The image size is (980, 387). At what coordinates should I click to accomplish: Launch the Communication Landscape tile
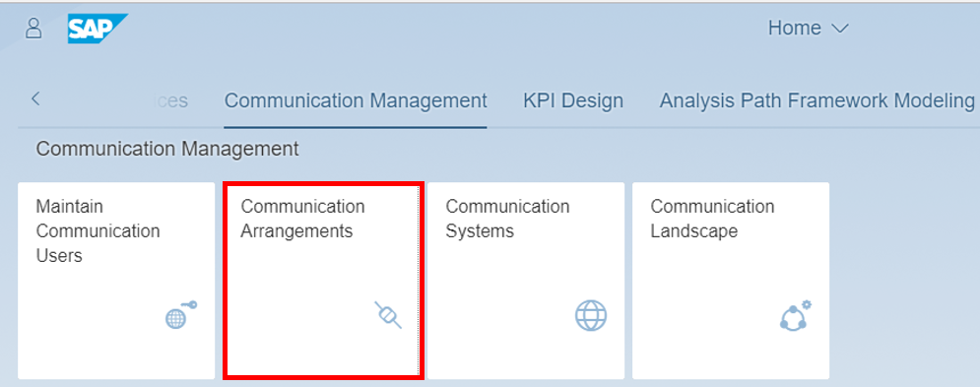(x=731, y=281)
